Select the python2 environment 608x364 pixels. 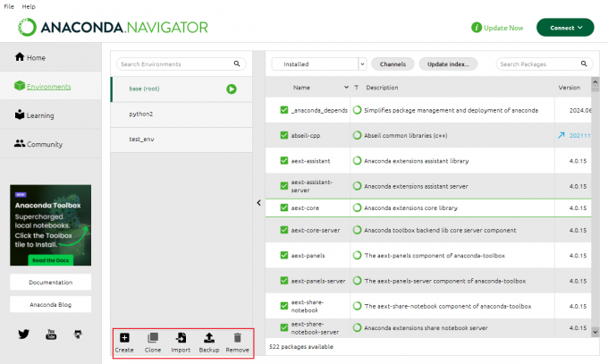tap(182, 114)
